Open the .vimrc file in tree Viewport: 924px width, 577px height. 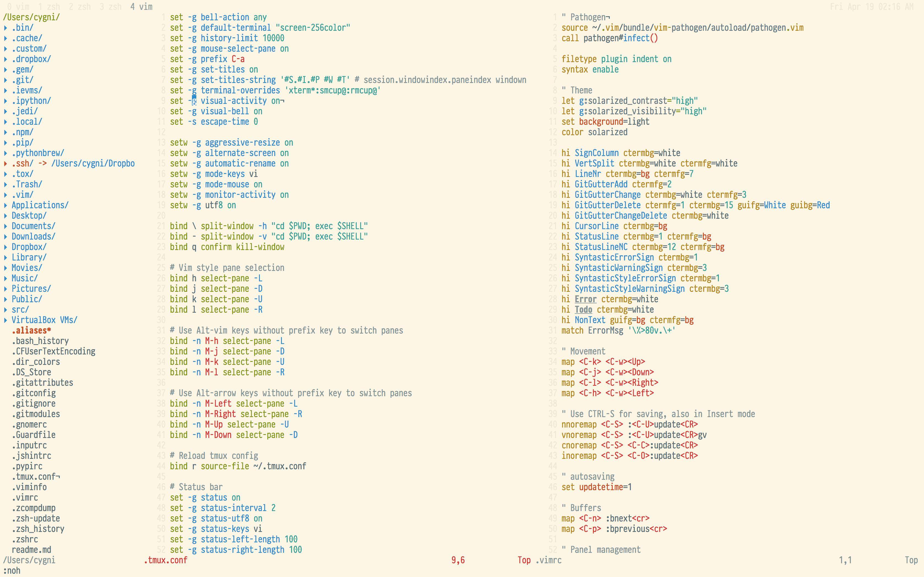point(25,498)
